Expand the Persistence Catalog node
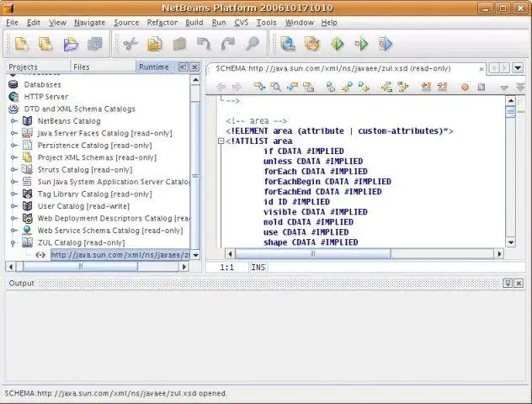532x404 pixels. [13, 145]
